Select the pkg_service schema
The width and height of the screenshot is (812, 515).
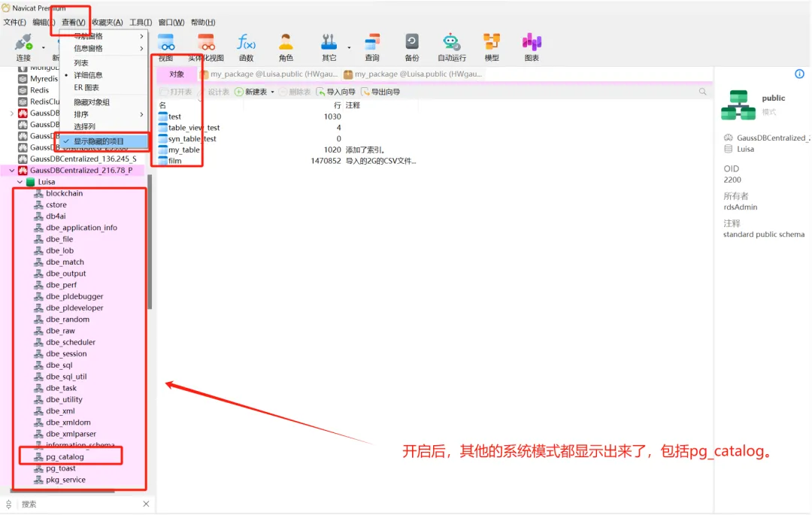65,480
